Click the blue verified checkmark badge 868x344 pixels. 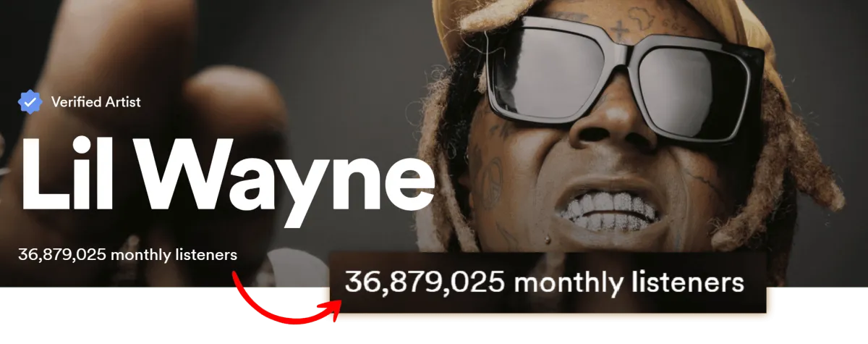30,102
